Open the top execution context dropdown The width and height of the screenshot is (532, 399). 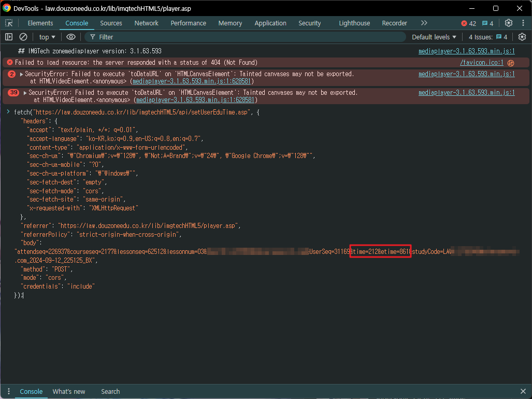(x=47, y=37)
